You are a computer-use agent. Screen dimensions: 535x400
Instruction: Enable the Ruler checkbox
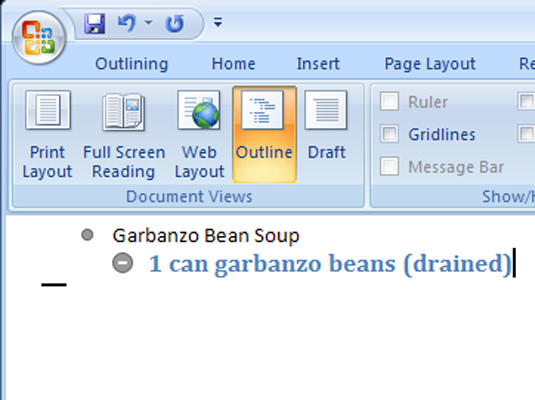389,101
